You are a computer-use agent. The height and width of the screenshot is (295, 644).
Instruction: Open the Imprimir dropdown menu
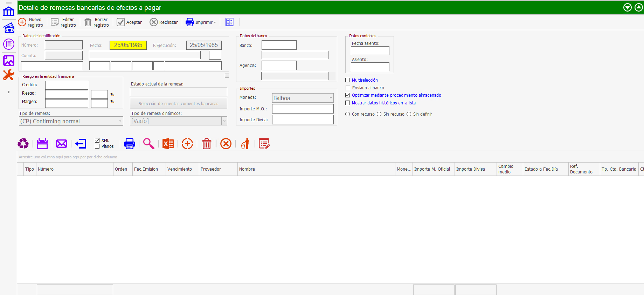pos(215,22)
